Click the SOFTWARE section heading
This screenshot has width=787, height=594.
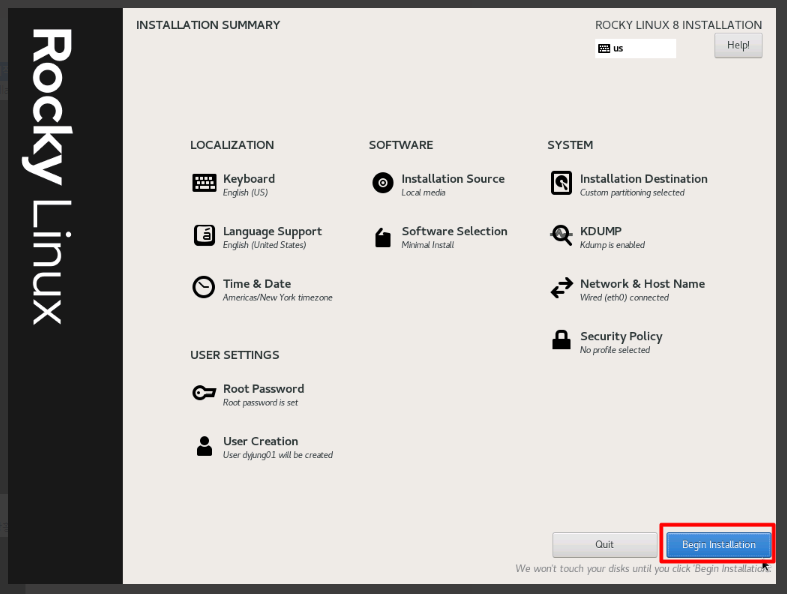pos(401,145)
